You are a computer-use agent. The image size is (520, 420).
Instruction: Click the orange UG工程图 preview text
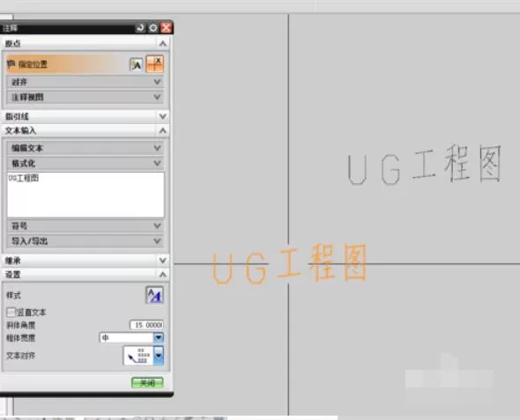289,264
